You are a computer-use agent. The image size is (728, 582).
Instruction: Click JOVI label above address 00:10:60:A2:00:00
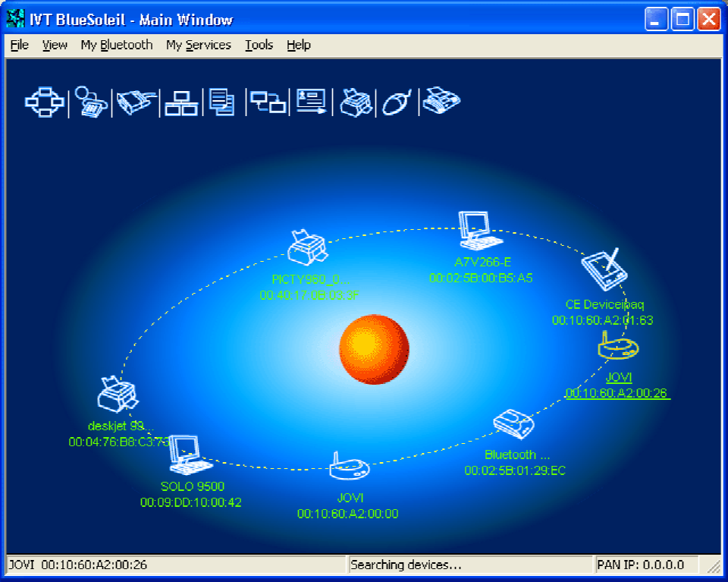click(x=350, y=498)
